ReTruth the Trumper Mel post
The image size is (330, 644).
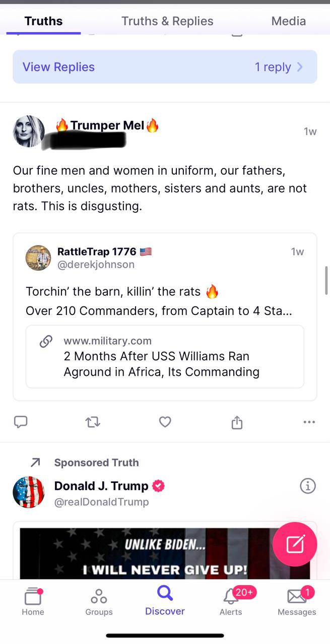[x=93, y=423]
